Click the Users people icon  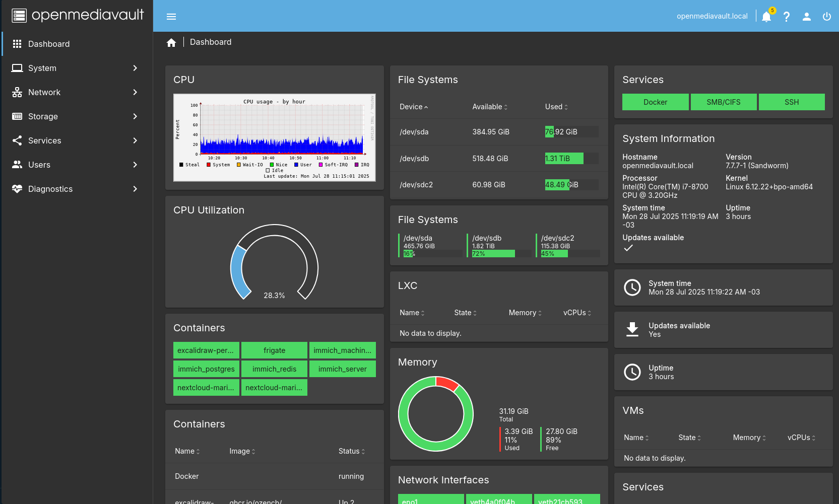(17, 165)
